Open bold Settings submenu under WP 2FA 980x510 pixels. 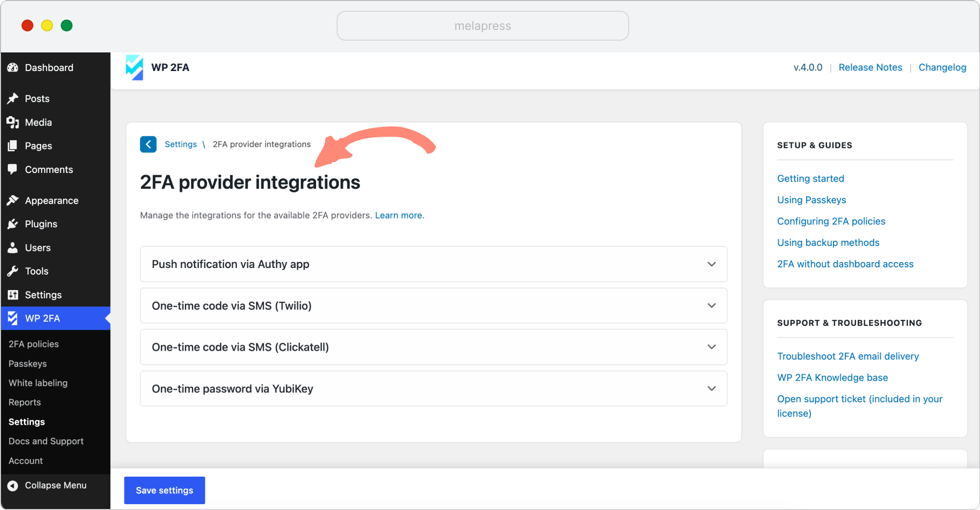(x=26, y=422)
